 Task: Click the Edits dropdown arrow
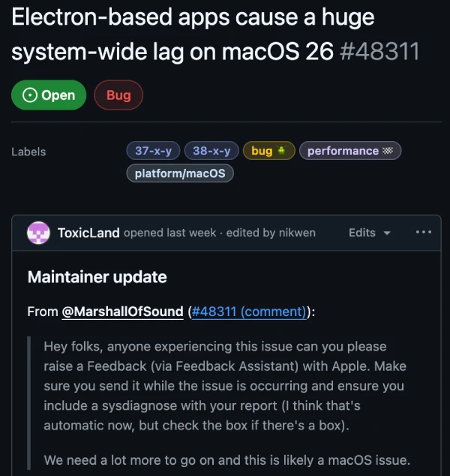click(386, 233)
